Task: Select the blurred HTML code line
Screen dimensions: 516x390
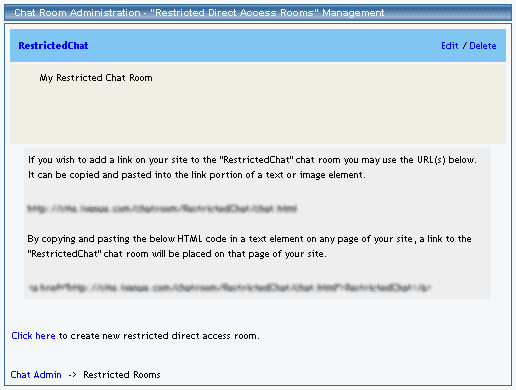Action: point(230,287)
